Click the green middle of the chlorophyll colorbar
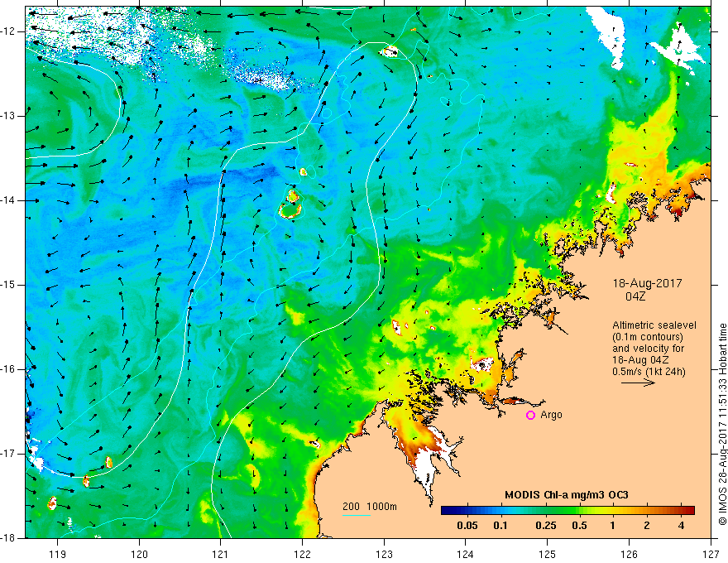The width and height of the screenshot is (728, 563). (568, 511)
